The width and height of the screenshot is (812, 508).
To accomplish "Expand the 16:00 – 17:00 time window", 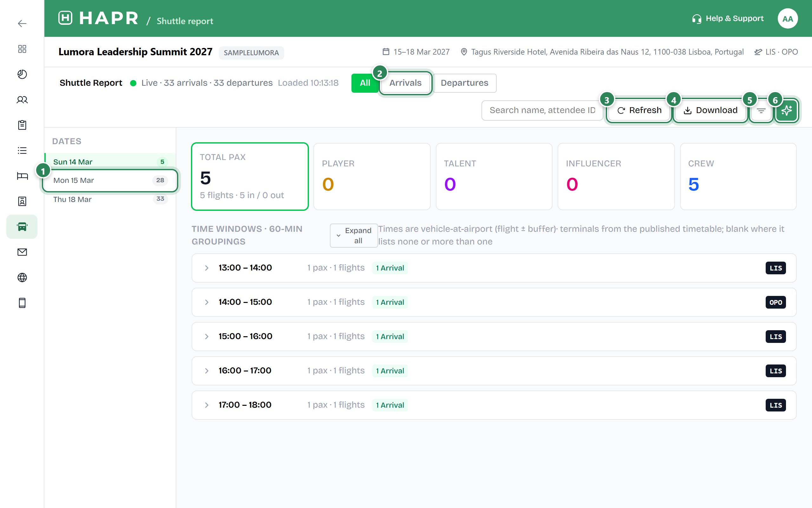I will tap(494, 371).
